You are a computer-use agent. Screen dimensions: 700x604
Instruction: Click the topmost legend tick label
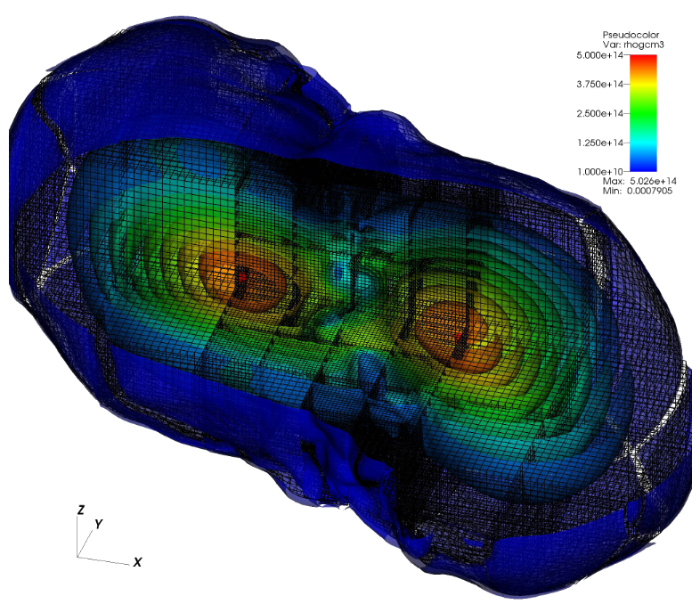pyautogui.click(x=602, y=55)
